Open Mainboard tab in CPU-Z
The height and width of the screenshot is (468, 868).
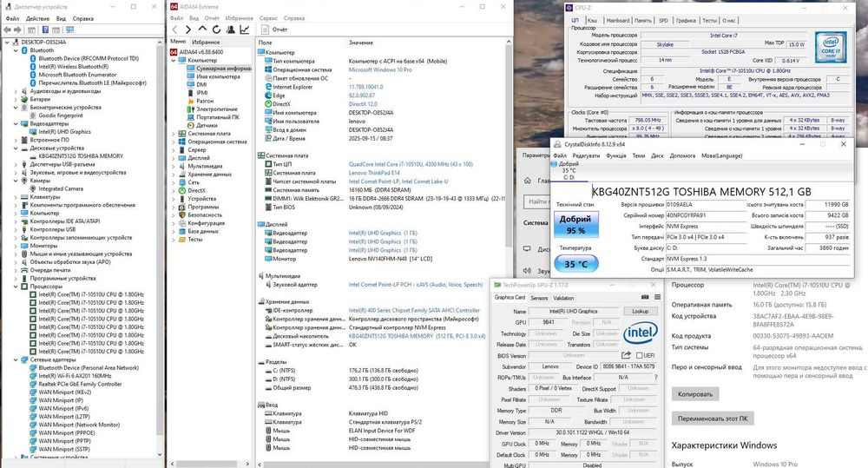(618, 21)
